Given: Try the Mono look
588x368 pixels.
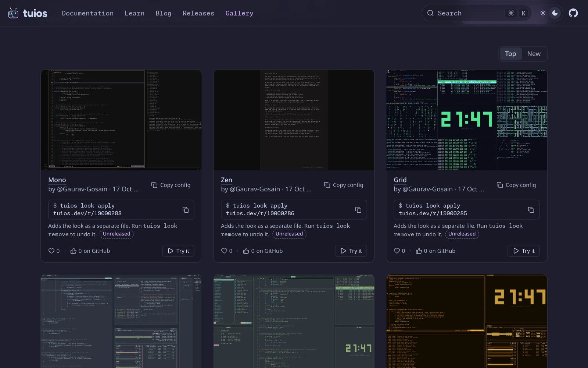Looking at the screenshot, I should 178,251.
